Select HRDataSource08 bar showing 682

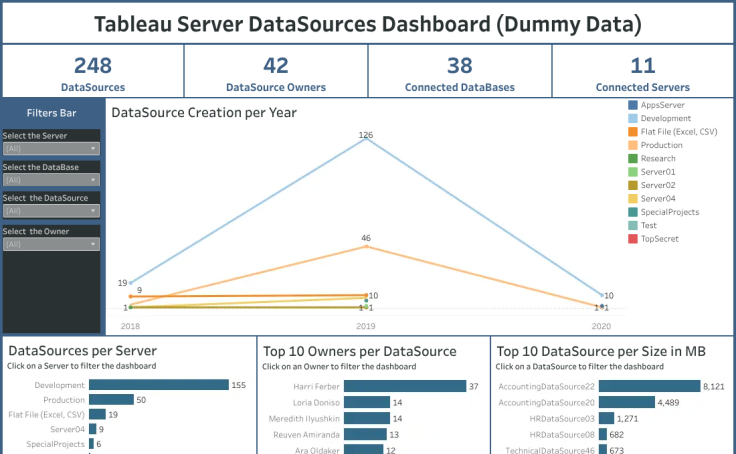(x=603, y=434)
